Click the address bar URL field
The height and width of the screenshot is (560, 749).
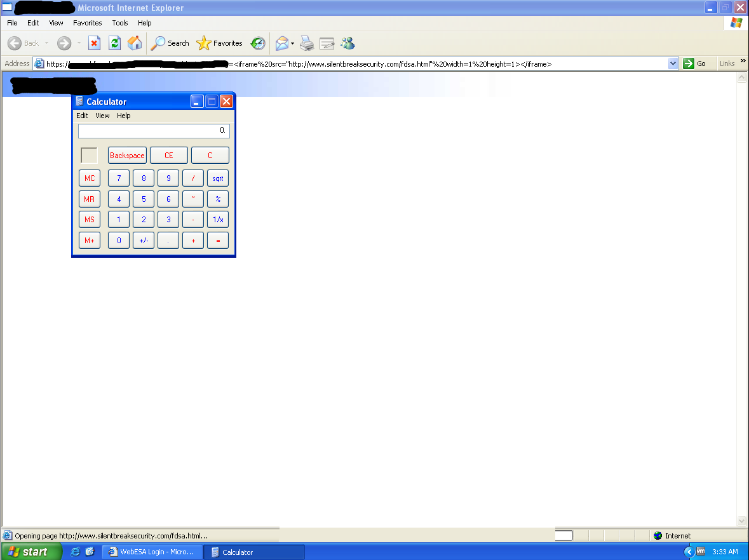tap(356, 63)
